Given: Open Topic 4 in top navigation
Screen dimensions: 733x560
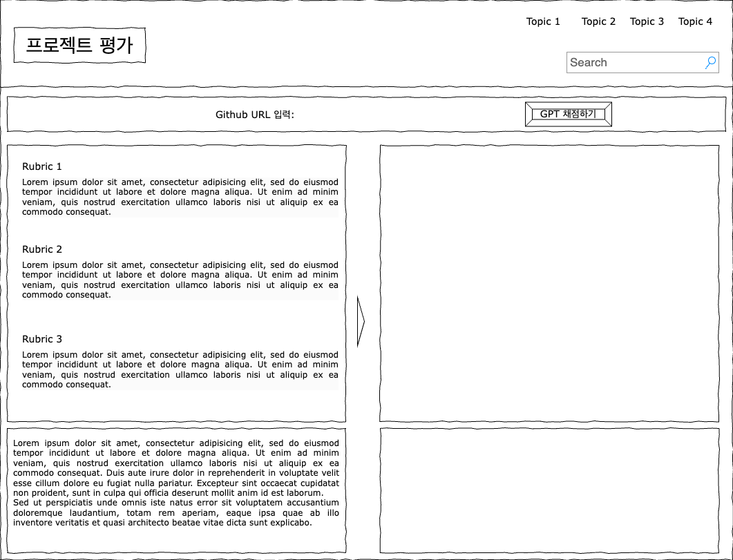Looking at the screenshot, I should tap(695, 21).
